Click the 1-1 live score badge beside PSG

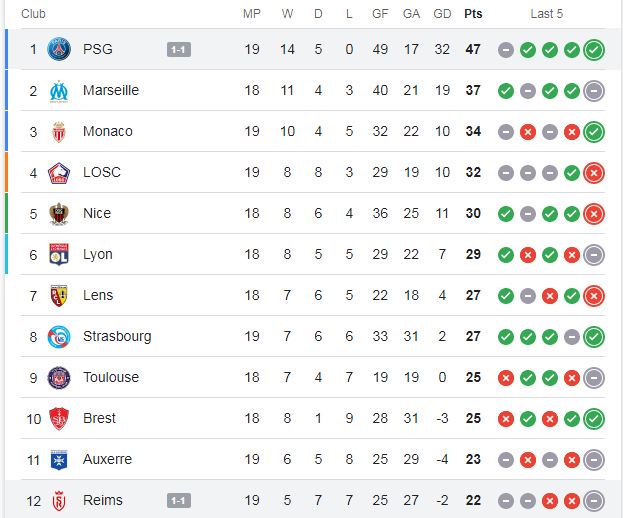coord(179,50)
